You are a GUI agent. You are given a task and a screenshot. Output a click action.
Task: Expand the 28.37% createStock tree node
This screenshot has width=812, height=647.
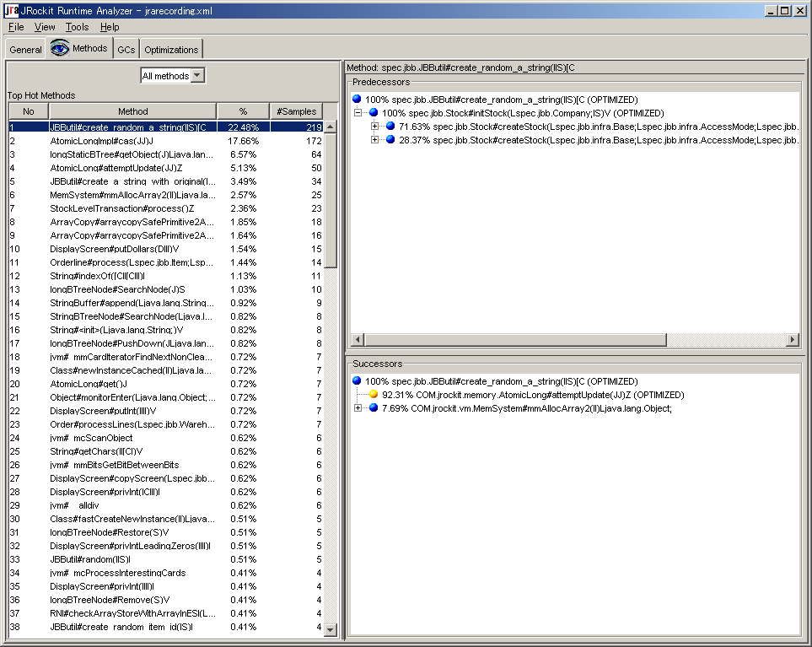374,140
